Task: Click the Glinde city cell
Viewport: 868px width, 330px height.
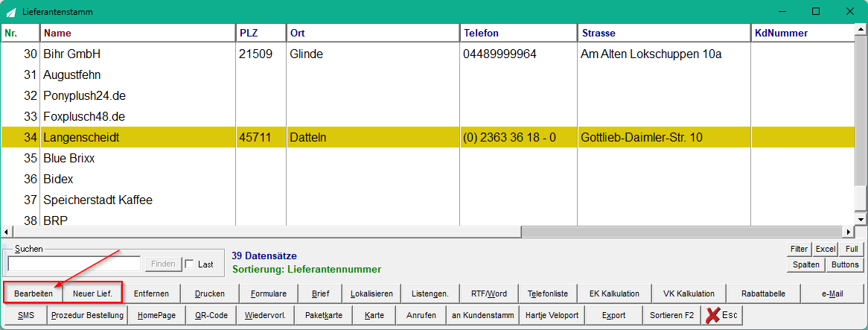Action: [372, 54]
